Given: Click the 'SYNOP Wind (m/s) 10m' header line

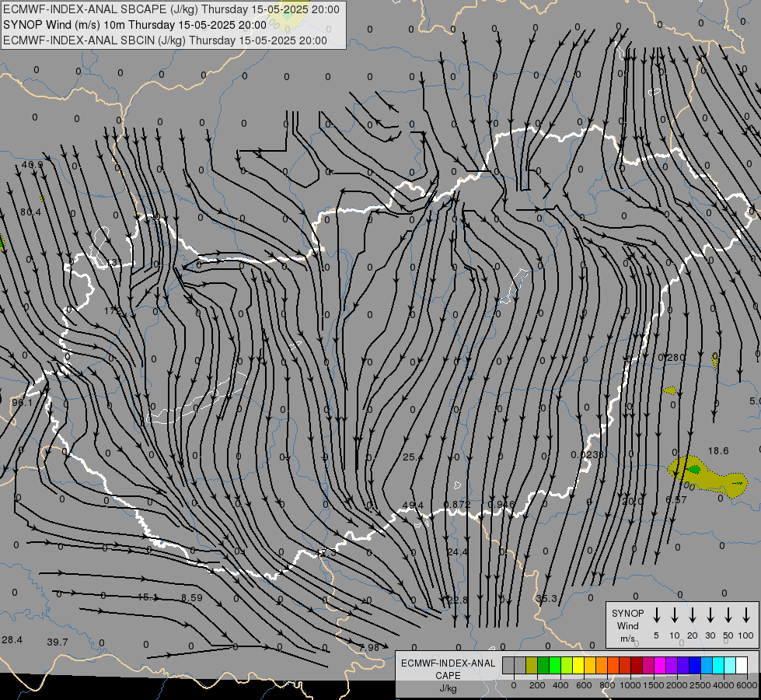Looking at the screenshot, I should pos(135,25).
